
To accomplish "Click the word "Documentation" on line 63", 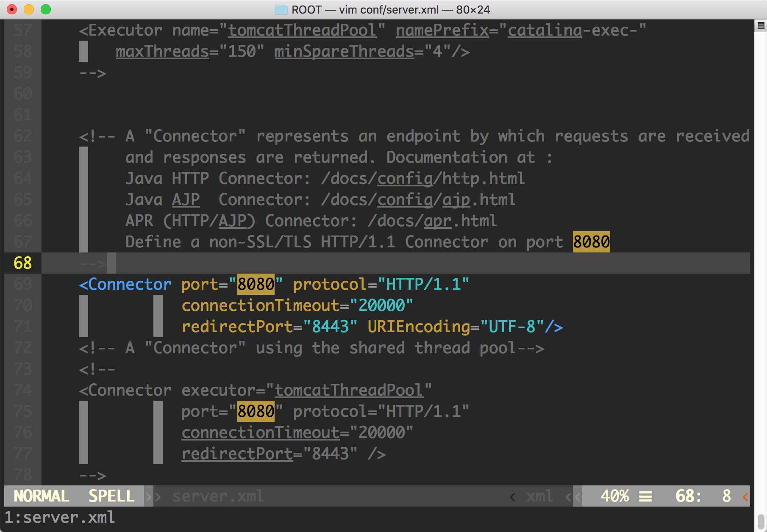I will point(447,157).
